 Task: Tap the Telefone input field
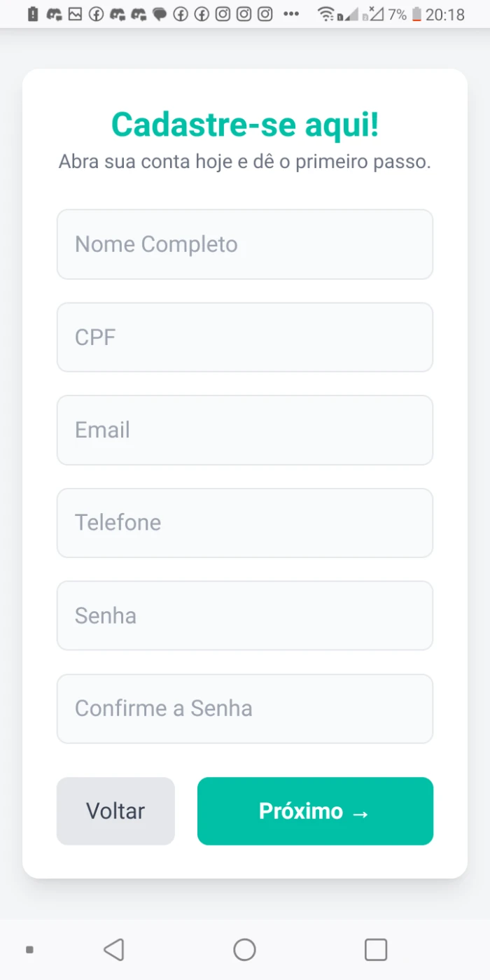(245, 523)
